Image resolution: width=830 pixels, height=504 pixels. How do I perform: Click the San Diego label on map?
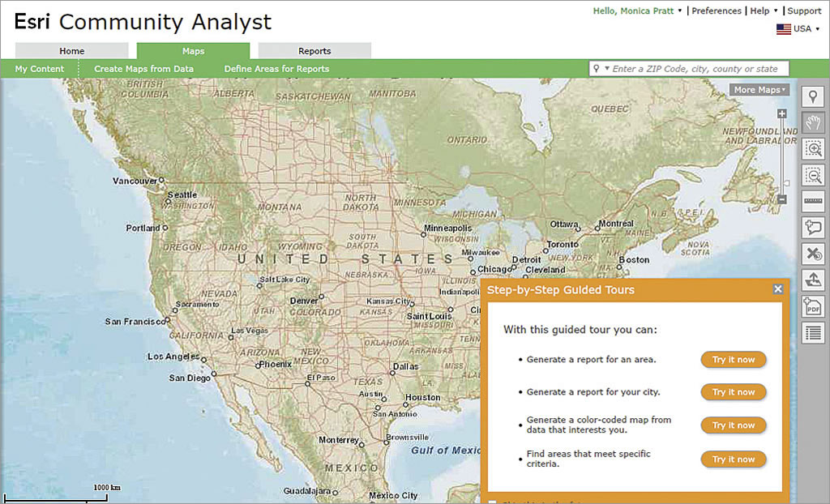tap(190, 378)
